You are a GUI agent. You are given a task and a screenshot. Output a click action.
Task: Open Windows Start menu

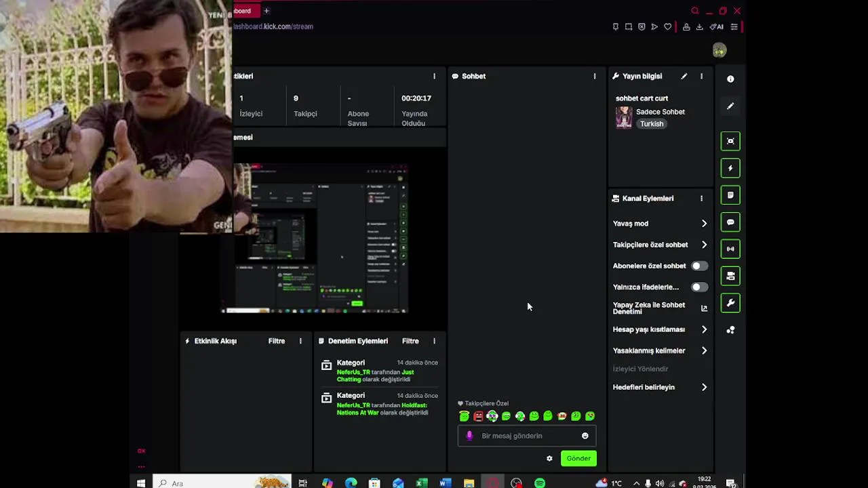(x=141, y=483)
